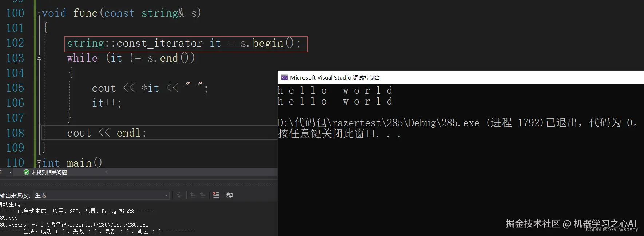Click the 按任意键关闭此窗口 console line
This screenshot has width=644, height=236.
click(339, 134)
